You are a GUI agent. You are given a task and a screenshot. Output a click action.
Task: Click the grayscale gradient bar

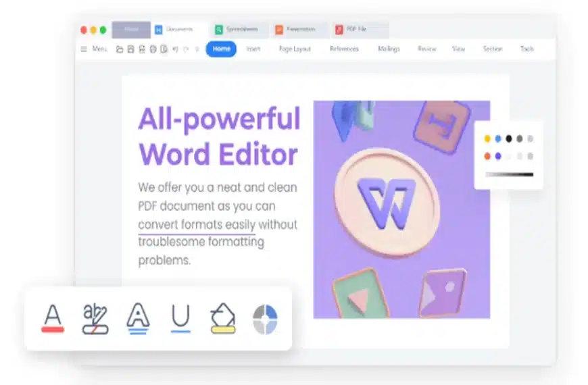(509, 174)
